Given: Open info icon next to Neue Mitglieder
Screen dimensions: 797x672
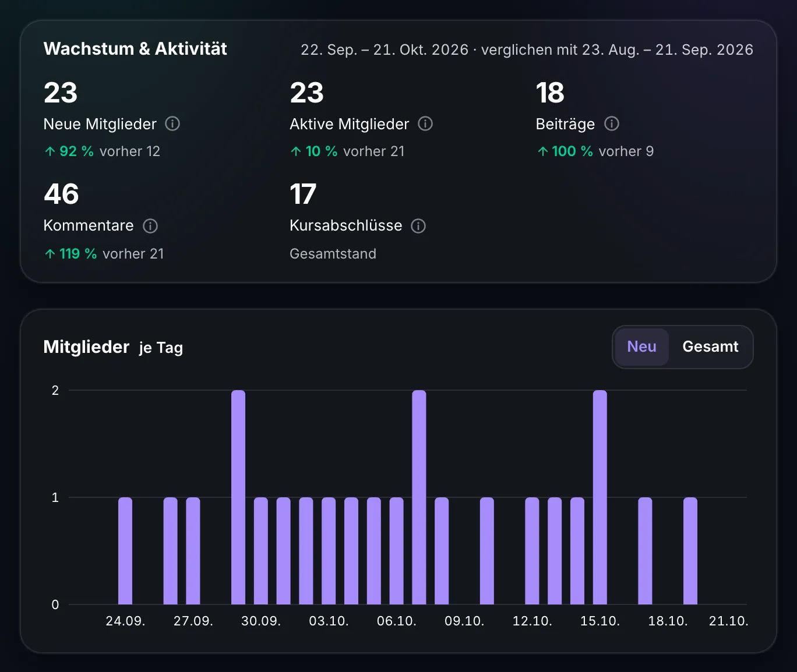Looking at the screenshot, I should [x=172, y=123].
